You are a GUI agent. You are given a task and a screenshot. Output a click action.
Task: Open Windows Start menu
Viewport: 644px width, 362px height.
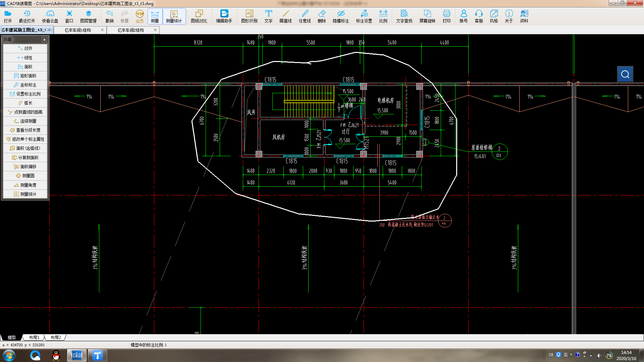(x=9, y=355)
